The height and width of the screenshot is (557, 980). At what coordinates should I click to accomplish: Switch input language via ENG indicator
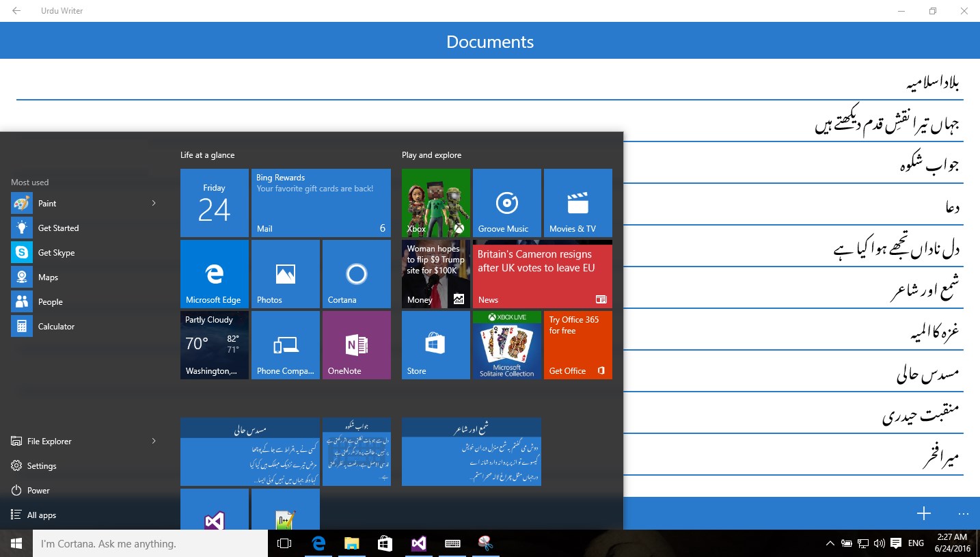pyautogui.click(x=916, y=543)
